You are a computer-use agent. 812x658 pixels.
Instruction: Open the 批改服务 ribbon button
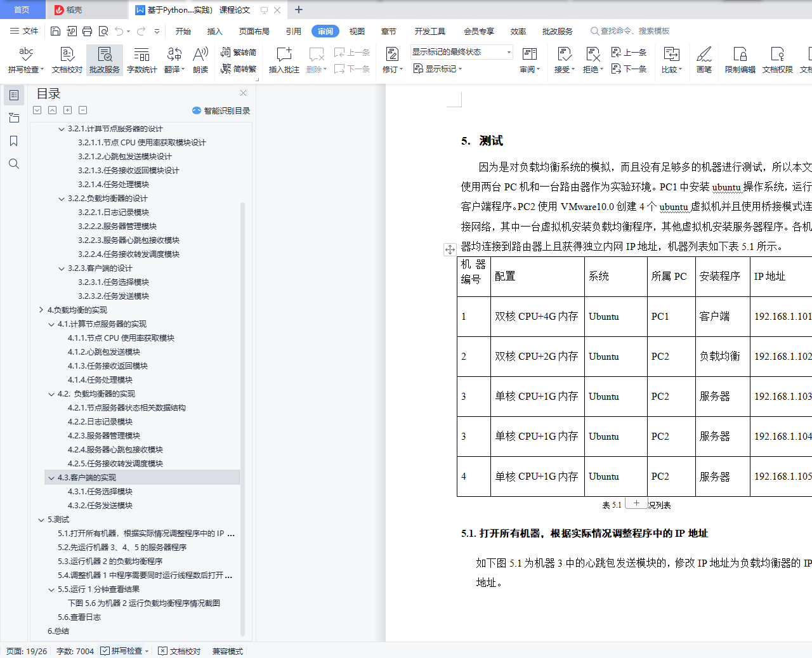click(105, 60)
